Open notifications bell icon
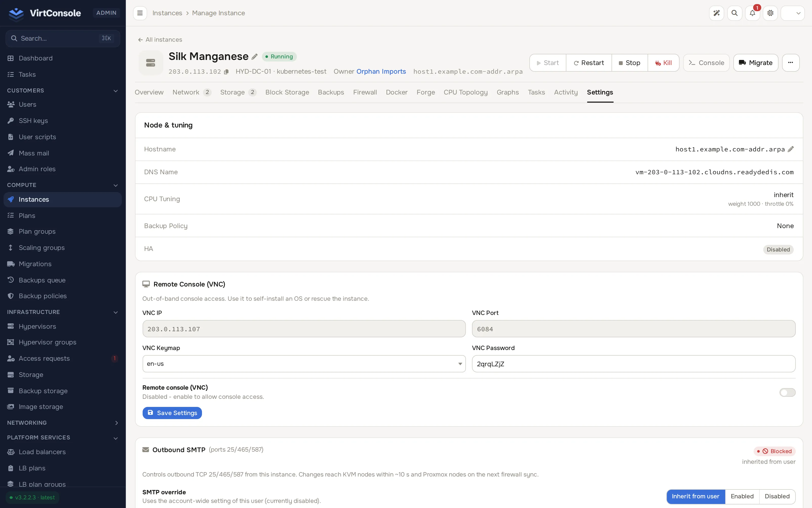The width and height of the screenshot is (812, 508). (752, 13)
